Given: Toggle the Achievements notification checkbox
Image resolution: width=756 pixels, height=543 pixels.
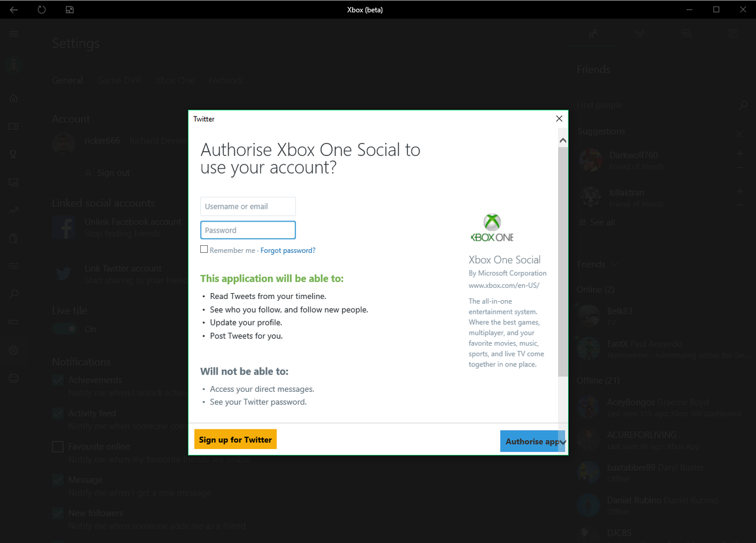Looking at the screenshot, I should click(57, 381).
